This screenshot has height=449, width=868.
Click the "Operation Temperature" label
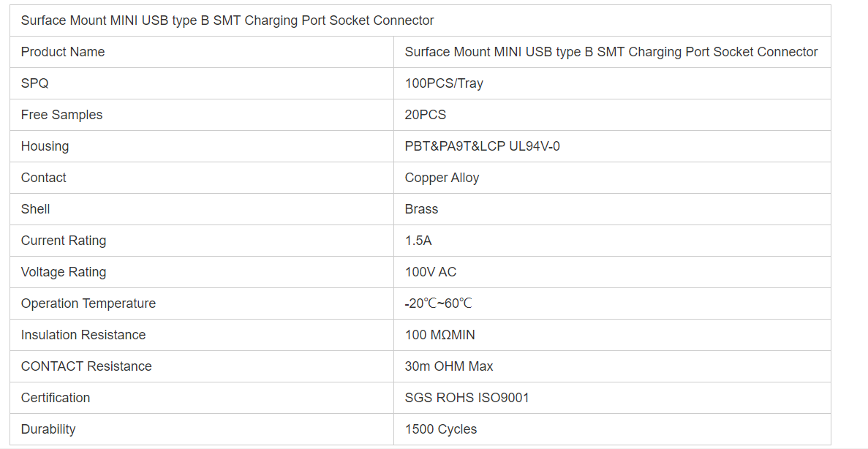point(88,303)
